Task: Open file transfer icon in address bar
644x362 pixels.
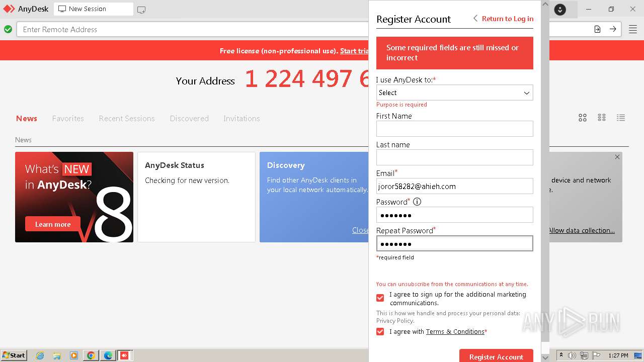Action: click(x=597, y=29)
